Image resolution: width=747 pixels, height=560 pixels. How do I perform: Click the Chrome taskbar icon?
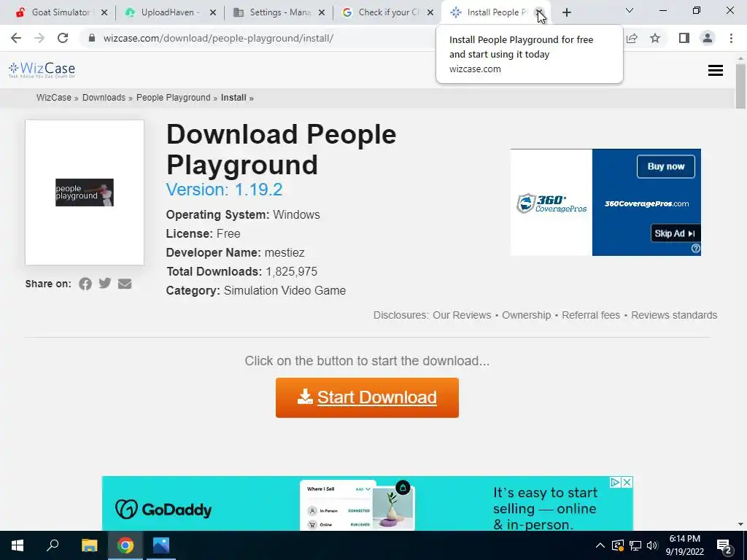tap(125, 545)
